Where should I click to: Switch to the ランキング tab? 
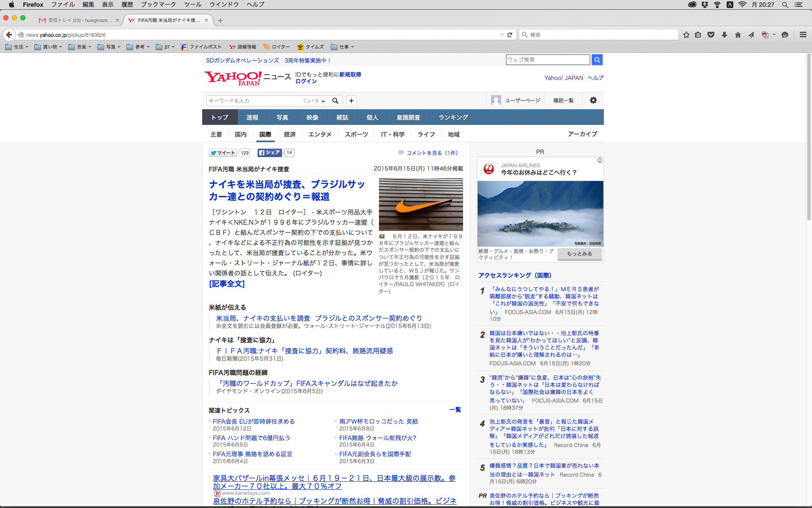point(453,117)
